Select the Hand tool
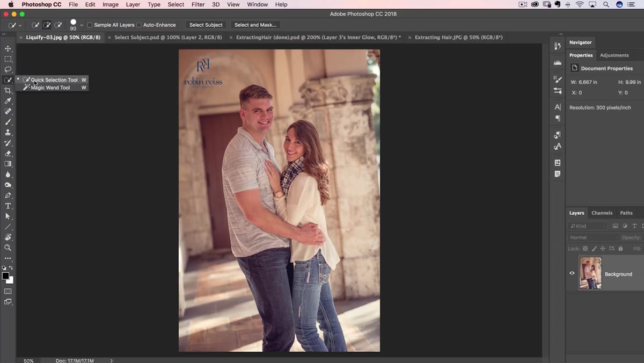The width and height of the screenshot is (644, 363). pos(8,237)
